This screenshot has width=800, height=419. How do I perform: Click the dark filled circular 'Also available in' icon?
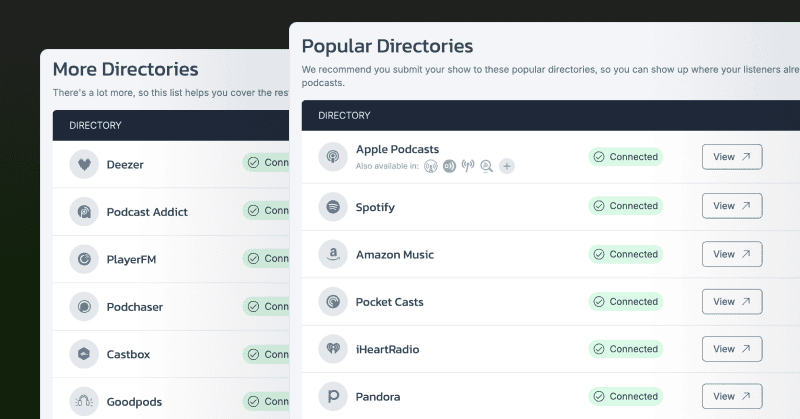449,166
